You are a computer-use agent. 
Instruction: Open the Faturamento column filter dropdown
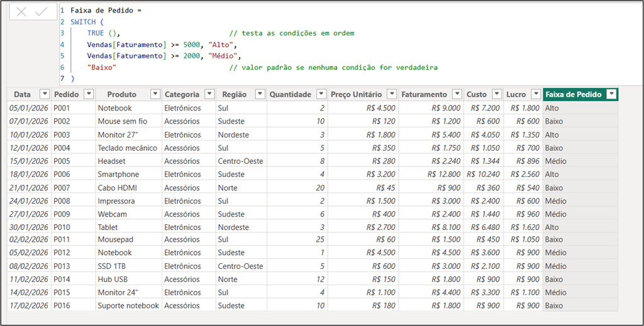(457, 94)
